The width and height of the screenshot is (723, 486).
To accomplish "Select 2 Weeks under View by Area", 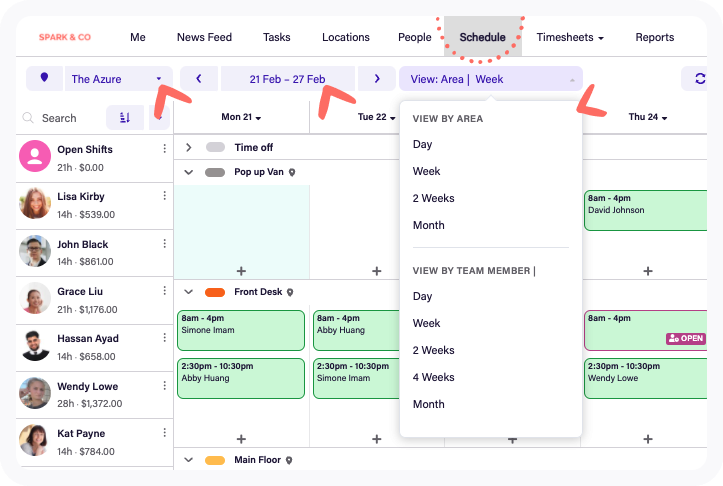I will (433, 198).
